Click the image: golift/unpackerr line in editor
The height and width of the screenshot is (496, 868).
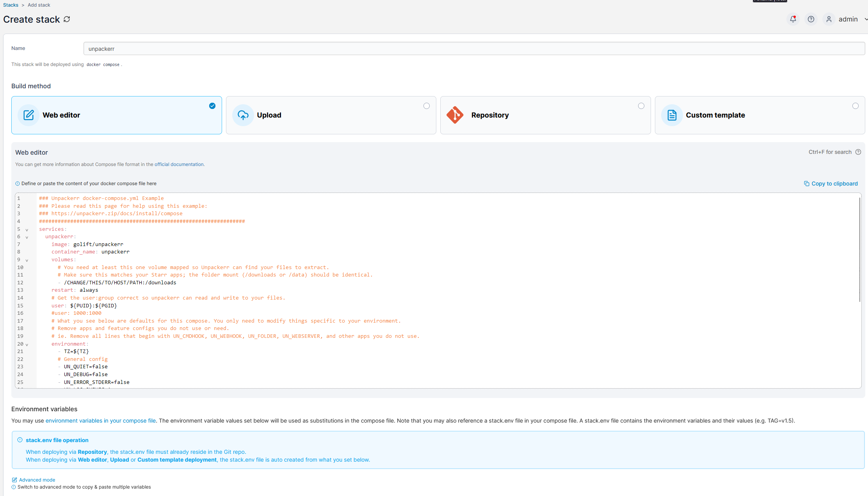pos(87,244)
